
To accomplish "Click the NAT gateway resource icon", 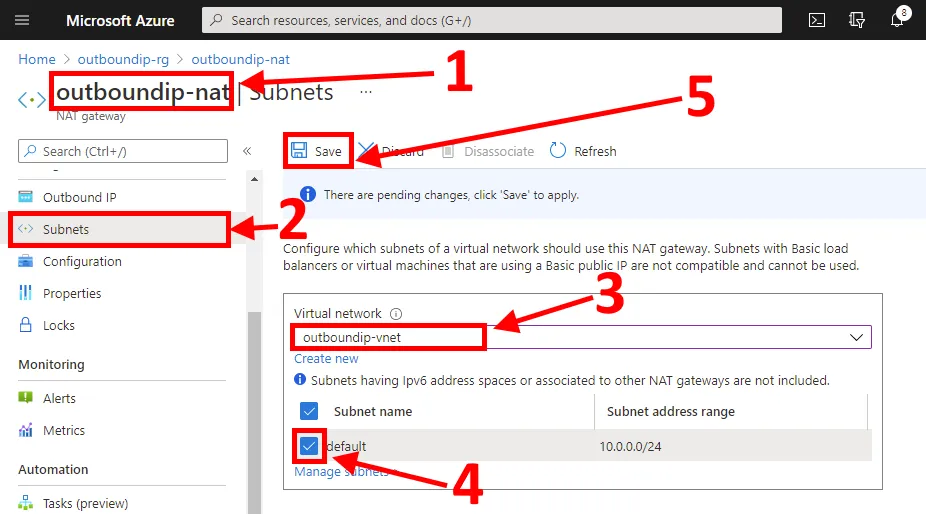I will [x=31, y=100].
